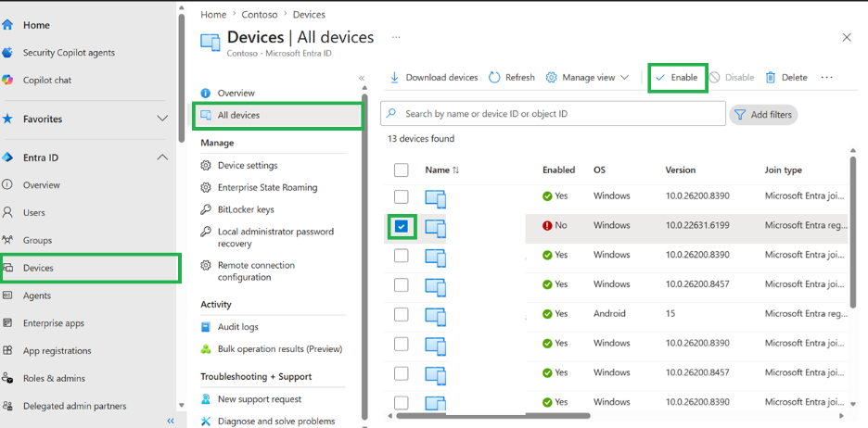Open the Copilot chat icon
This screenshot has width=868, height=428.
pyautogui.click(x=7, y=81)
